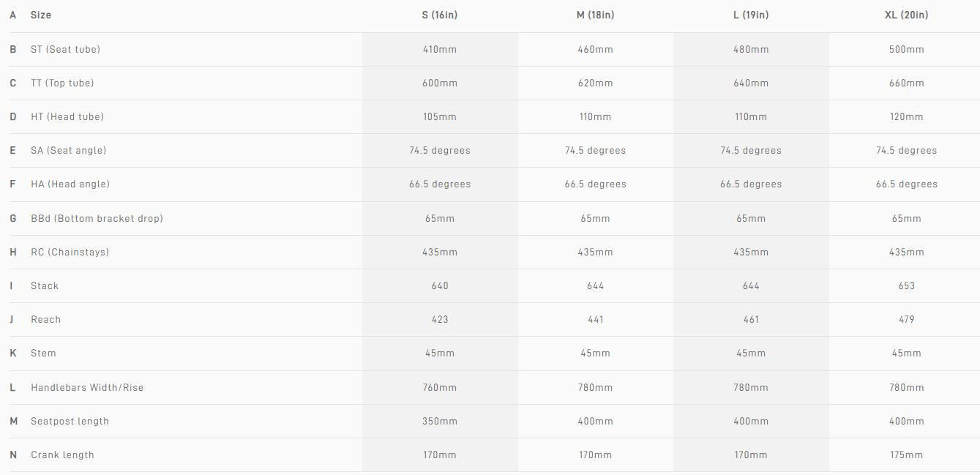Click the HT (Head tube) row label
This screenshot has height=475, width=980.
click(67, 117)
